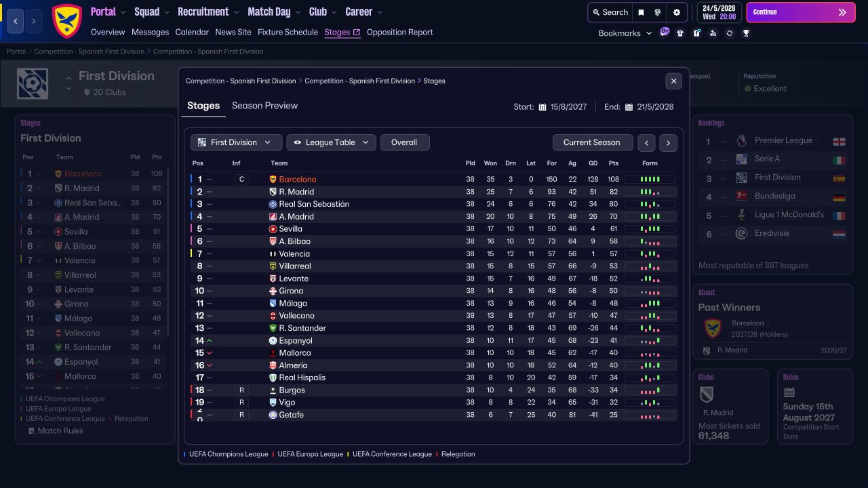Click Barcelona's form bar in the table
Screen dimensions: 868x488
650,180
